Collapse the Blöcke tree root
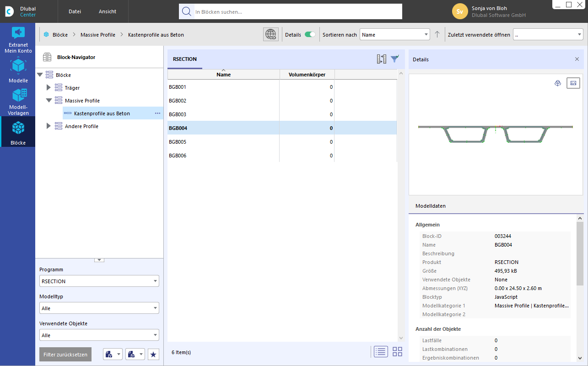Viewport: 588px width, 366px height. [x=40, y=75]
